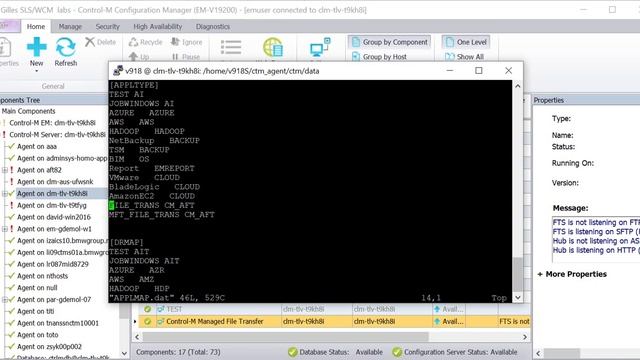Click the PuTTY icon in terminal title bar

pos(118,71)
